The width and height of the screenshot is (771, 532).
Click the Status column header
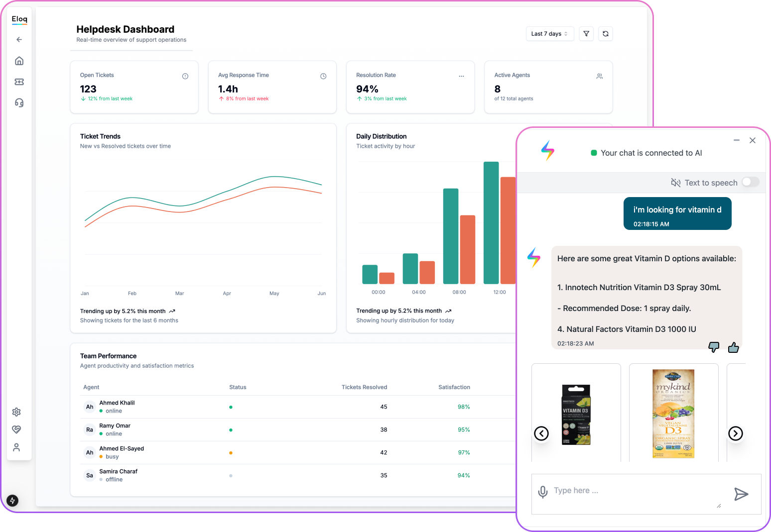(x=238, y=387)
